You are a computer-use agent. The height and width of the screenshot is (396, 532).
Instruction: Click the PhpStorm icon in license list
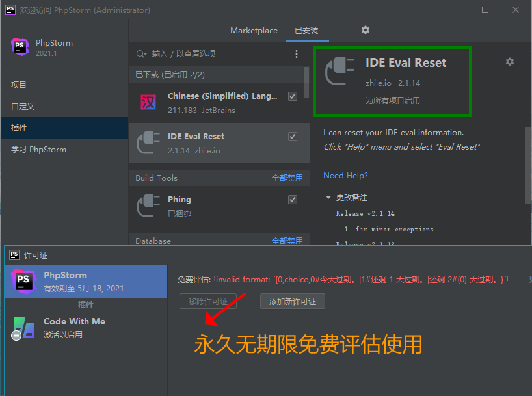pos(23,282)
